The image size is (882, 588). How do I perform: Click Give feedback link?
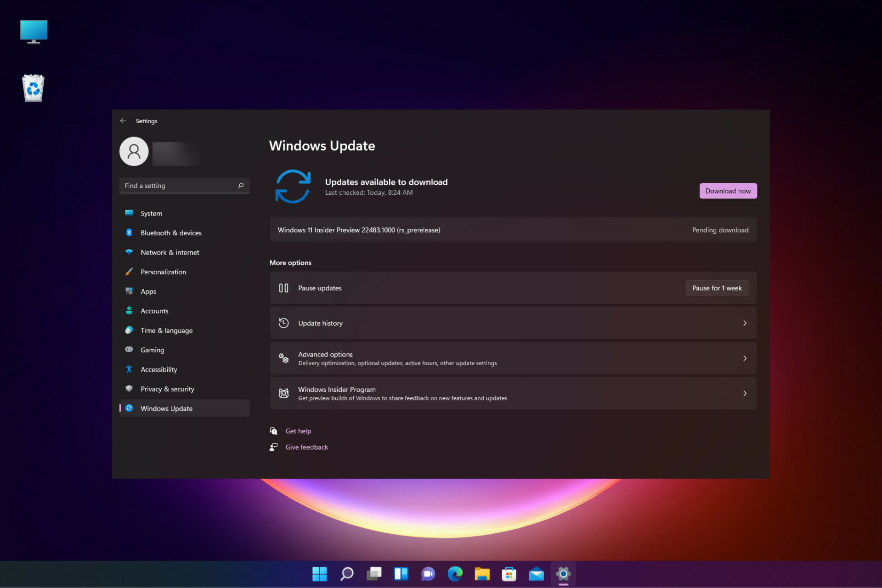pos(306,447)
